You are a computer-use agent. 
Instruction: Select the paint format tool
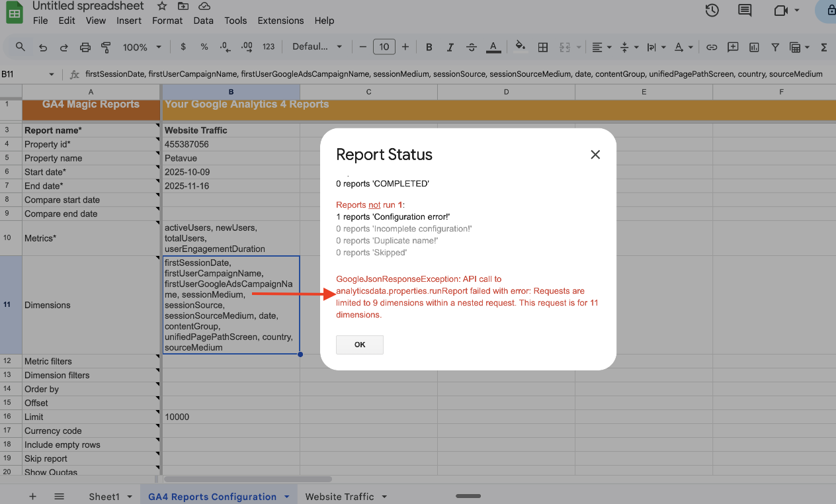(x=106, y=47)
